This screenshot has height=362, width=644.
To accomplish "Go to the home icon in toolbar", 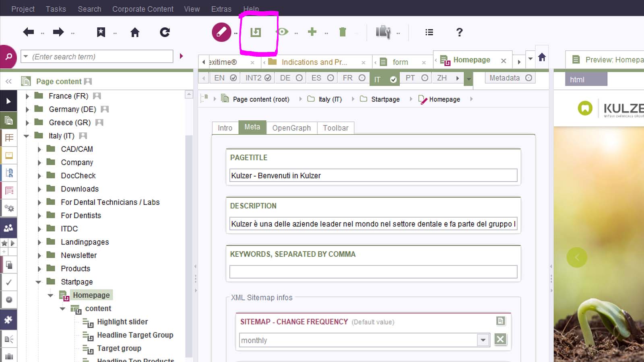I will (135, 32).
